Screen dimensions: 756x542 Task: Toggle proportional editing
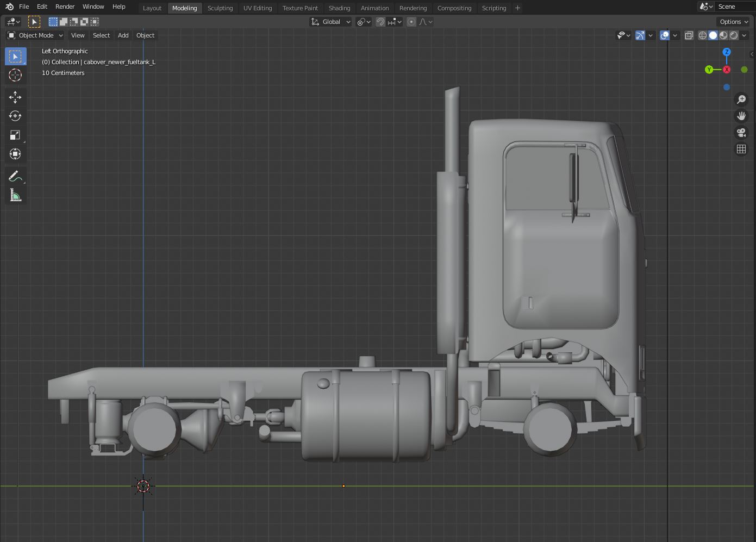pos(411,22)
